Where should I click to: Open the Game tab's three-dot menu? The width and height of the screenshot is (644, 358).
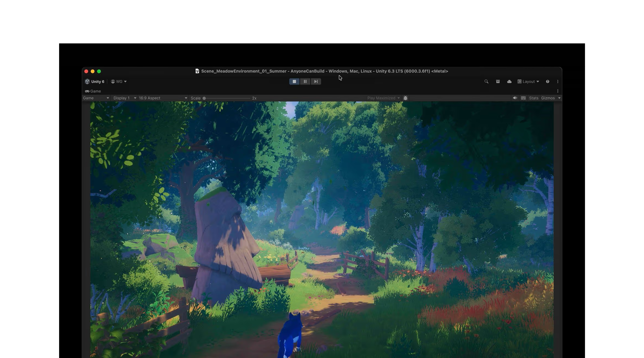(558, 91)
